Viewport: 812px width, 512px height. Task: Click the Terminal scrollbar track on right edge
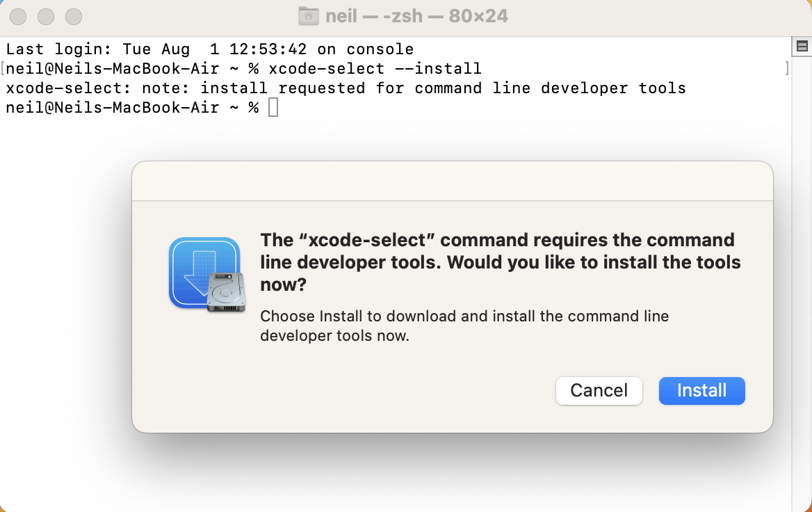coord(802,278)
